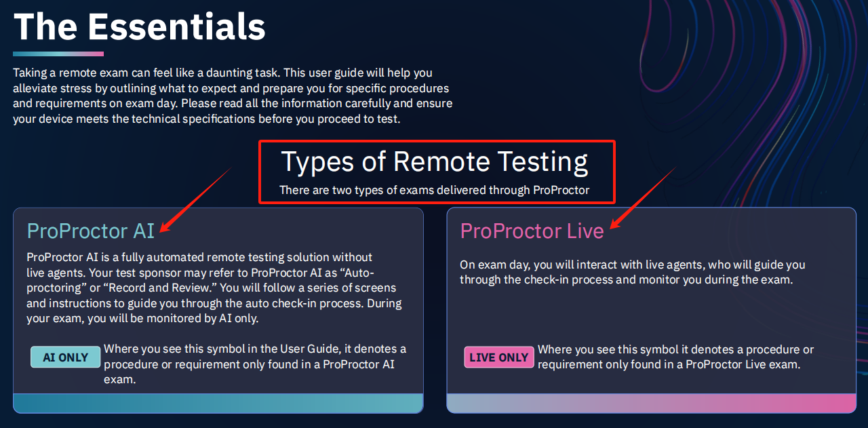Click the intro paragraph about taking a remote exam
Screen dimensions: 868x428
click(232, 96)
